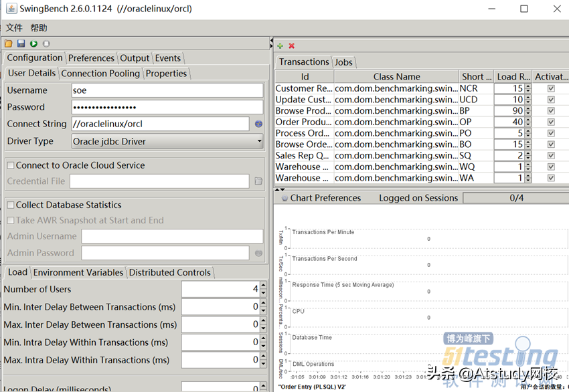This screenshot has width=569, height=392.
Task: Open the Distributed Controls tab
Action: coord(170,272)
